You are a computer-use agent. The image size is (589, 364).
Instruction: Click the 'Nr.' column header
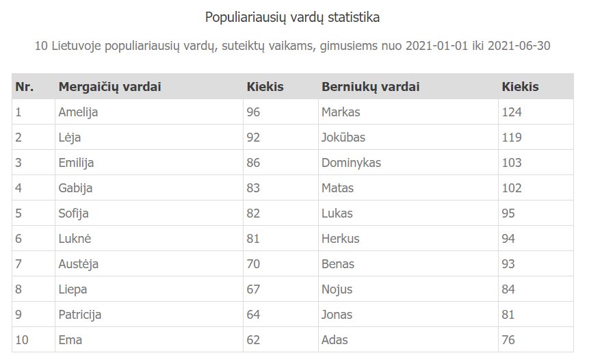25,87
